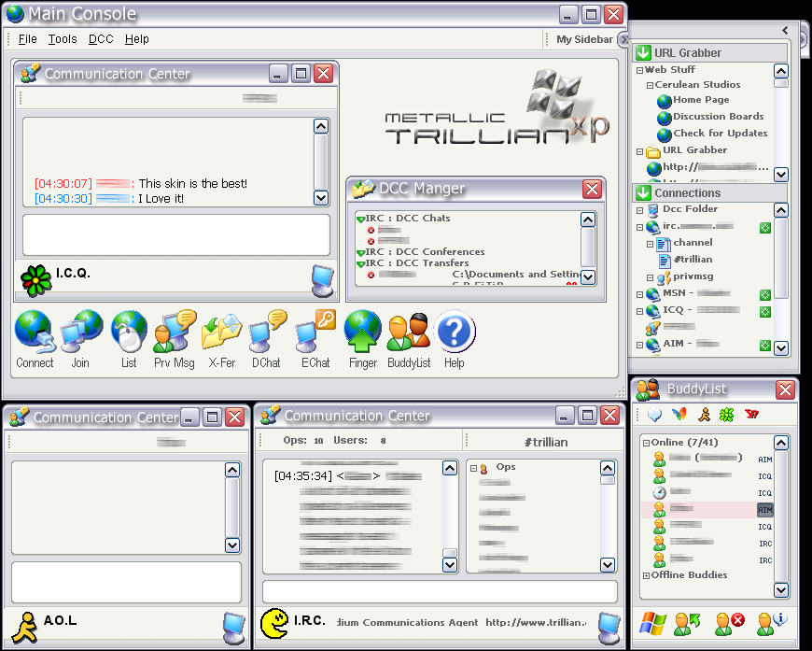The height and width of the screenshot is (651, 812).
Task: Click the Connections section header
Action: pos(710,192)
